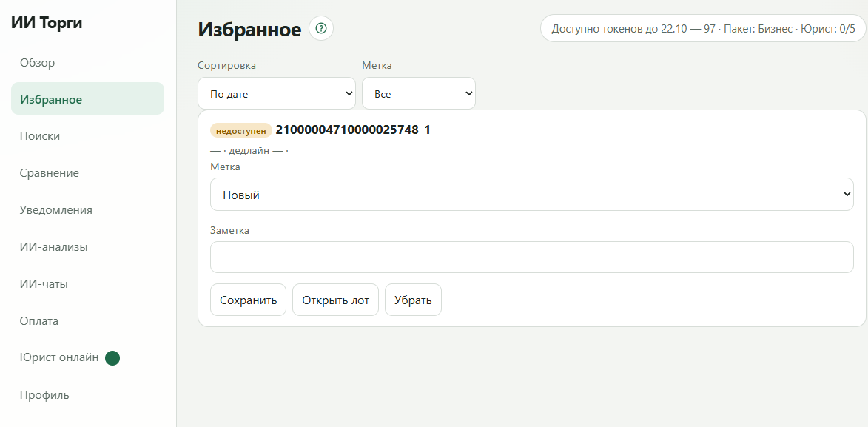Go to the ИИ-анализы section
The width and height of the screenshot is (868, 427).
click(x=87, y=247)
